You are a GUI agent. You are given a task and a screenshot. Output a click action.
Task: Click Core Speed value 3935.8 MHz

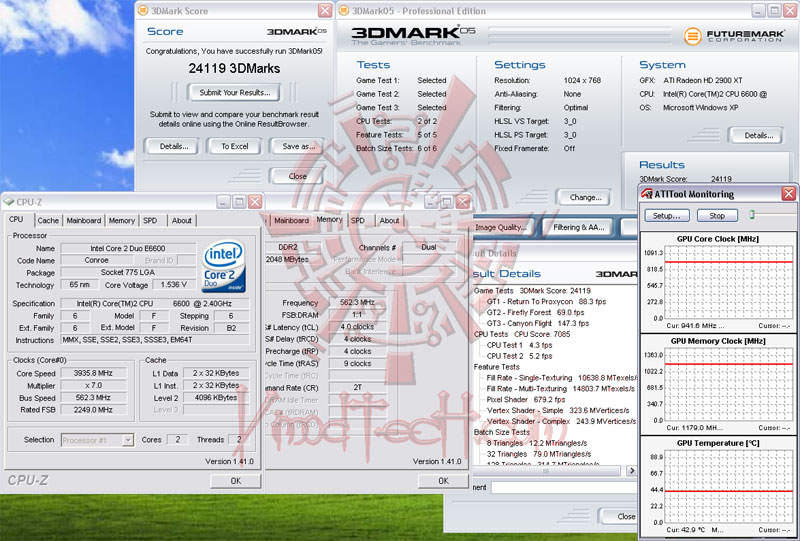(93, 373)
